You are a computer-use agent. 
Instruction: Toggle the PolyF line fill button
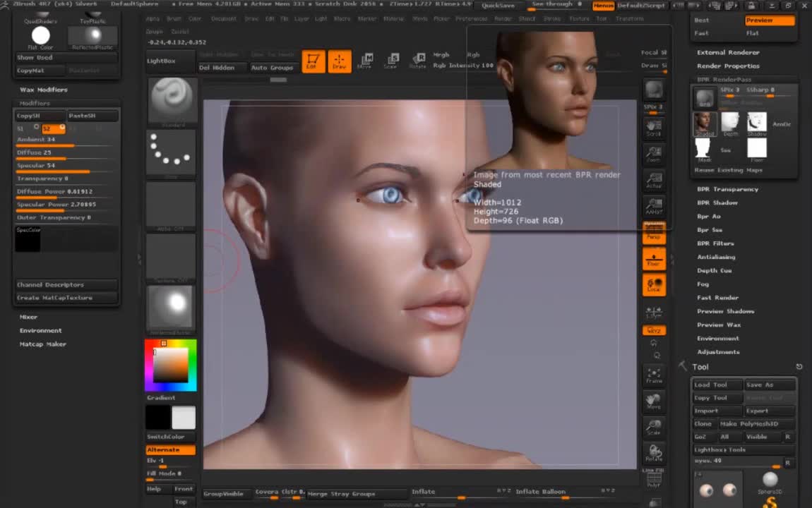[654, 479]
